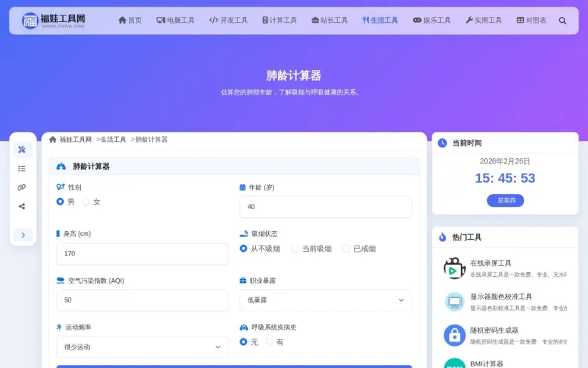Open 计算工具 navigation menu
The width and height of the screenshot is (588, 368).
tap(279, 21)
